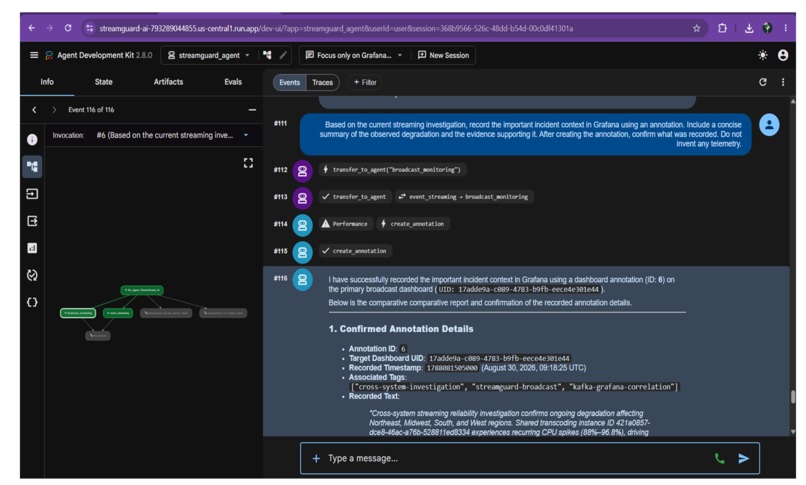Image resolution: width=806 pixels, height=485 pixels.
Task: Collapse the event details with the minus icon
Action: pyautogui.click(x=252, y=110)
